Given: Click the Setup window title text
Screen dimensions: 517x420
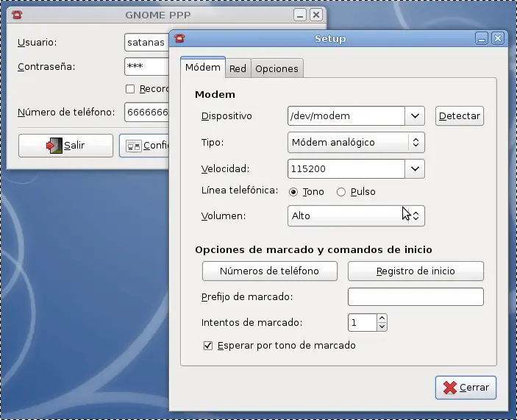Looking at the screenshot, I should pos(330,39).
